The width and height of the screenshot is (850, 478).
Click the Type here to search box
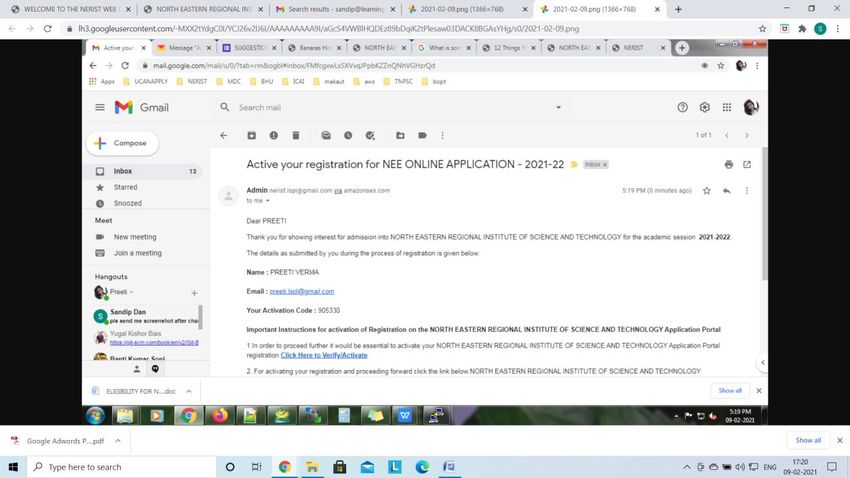121,467
